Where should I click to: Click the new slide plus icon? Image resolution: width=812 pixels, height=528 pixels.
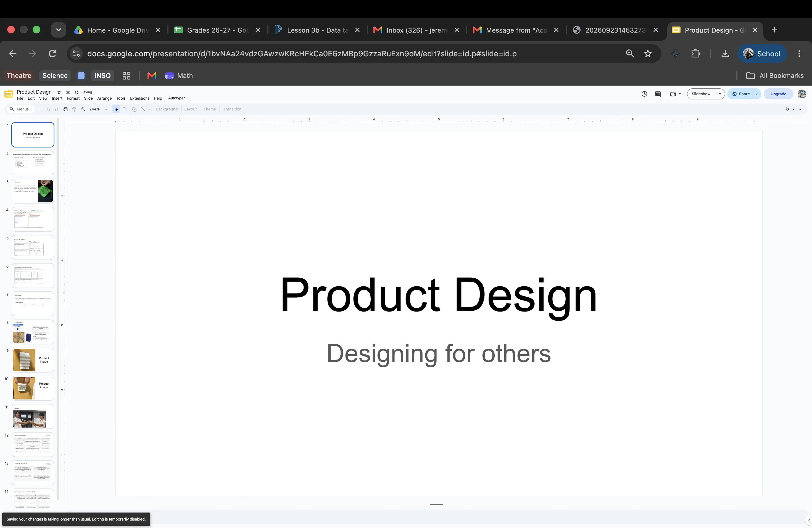point(39,109)
